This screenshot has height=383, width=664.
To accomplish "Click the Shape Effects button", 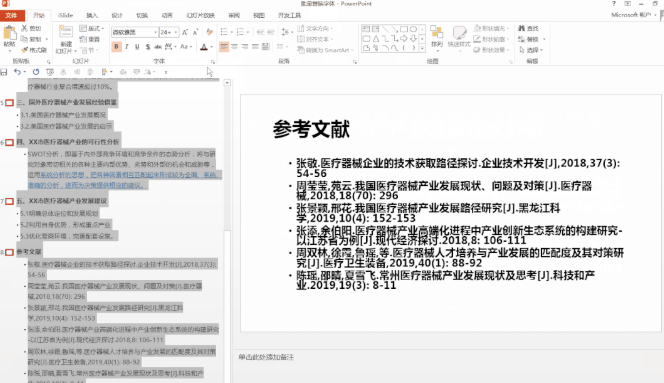I will [x=491, y=50].
